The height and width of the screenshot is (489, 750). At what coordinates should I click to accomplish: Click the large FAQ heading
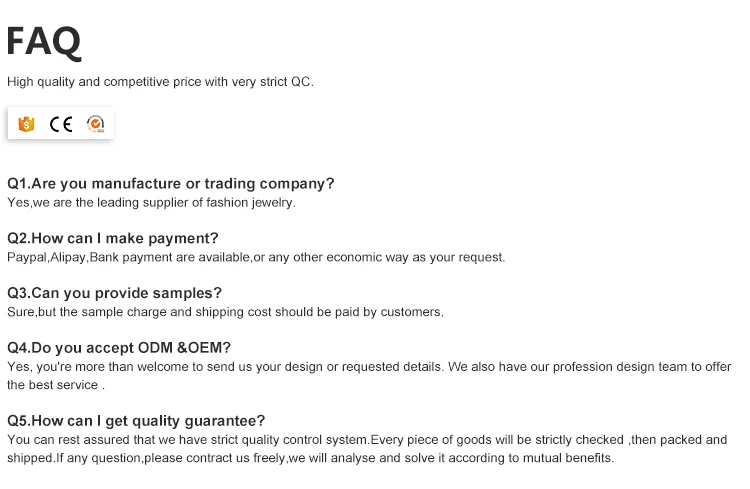point(43,41)
